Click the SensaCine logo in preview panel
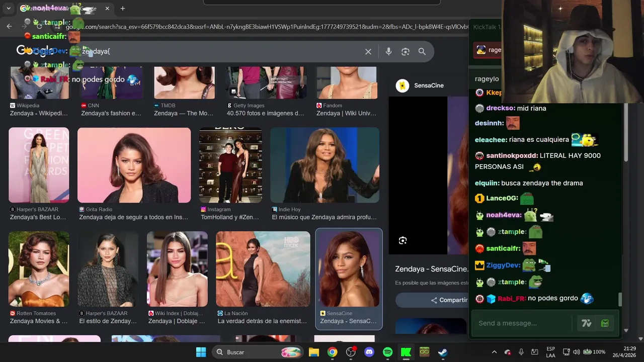The image size is (644, 362). click(x=403, y=85)
